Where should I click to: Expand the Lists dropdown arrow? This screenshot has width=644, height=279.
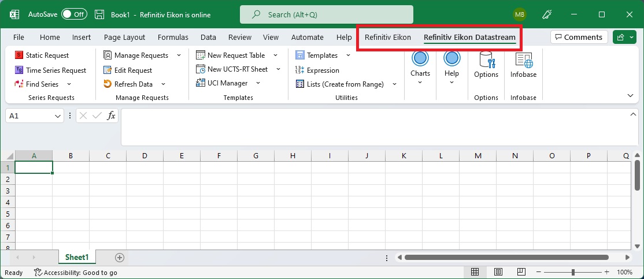(x=394, y=84)
